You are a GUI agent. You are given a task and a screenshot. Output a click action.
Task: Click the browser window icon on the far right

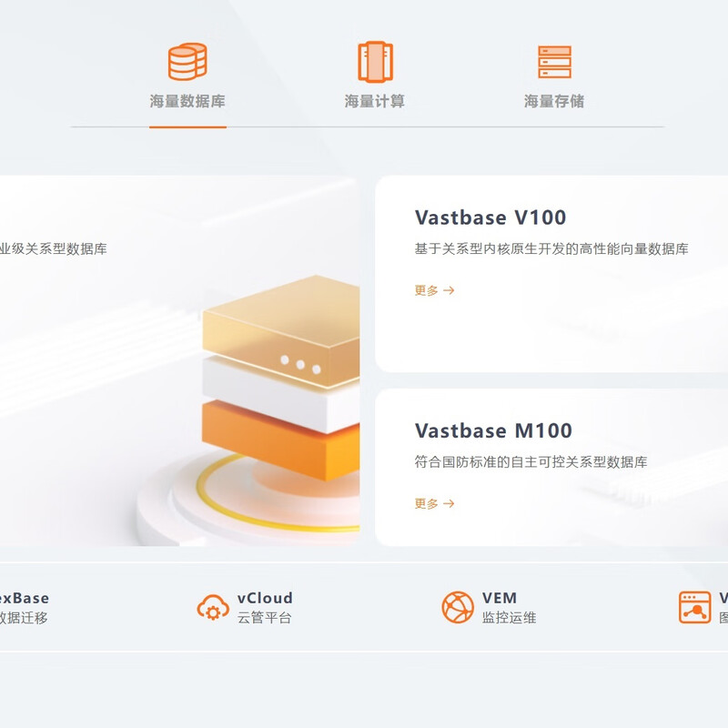pos(693,605)
